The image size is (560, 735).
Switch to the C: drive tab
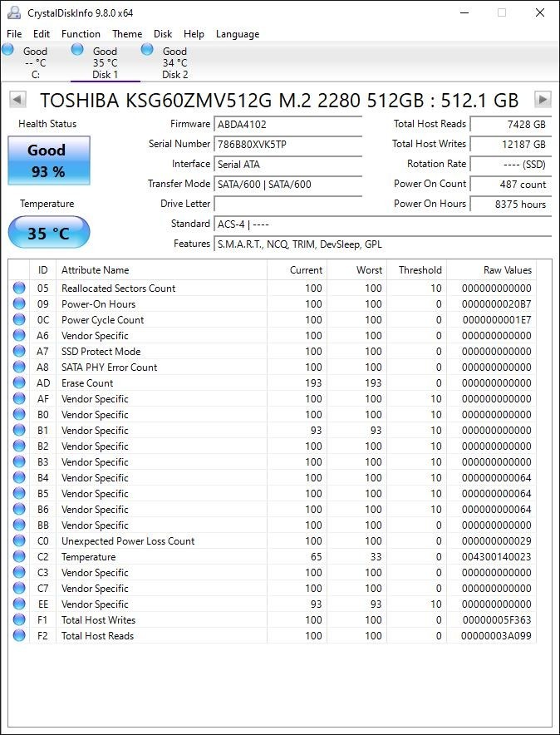click(36, 62)
